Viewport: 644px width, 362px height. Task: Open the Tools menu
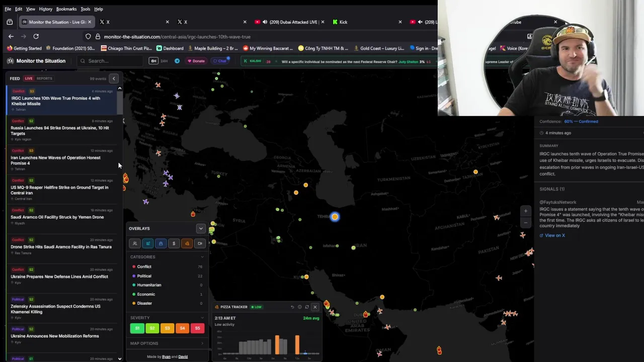[x=86, y=9]
